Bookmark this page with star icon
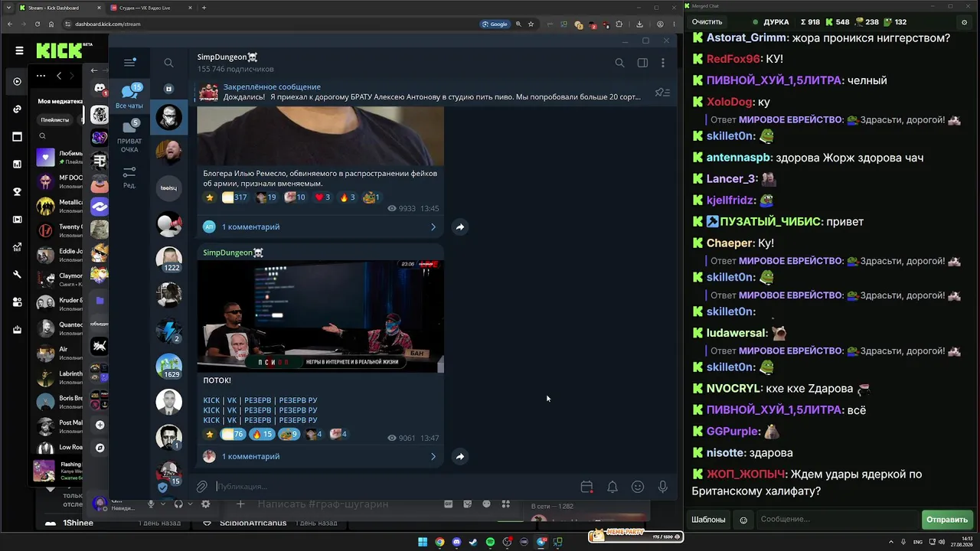 coord(531,24)
